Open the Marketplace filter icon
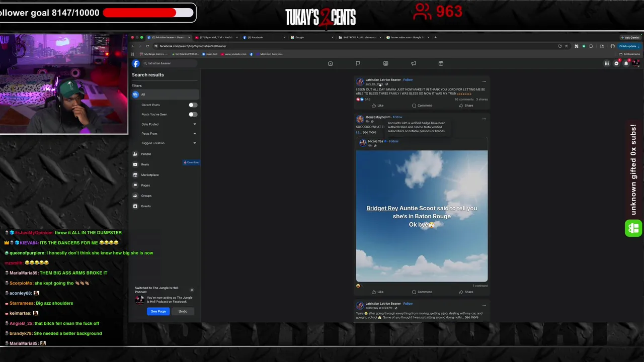 click(x=135, y=175)
